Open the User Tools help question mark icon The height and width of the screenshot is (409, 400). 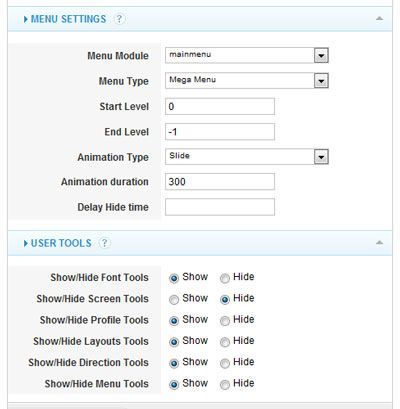[x=105, y=243]
